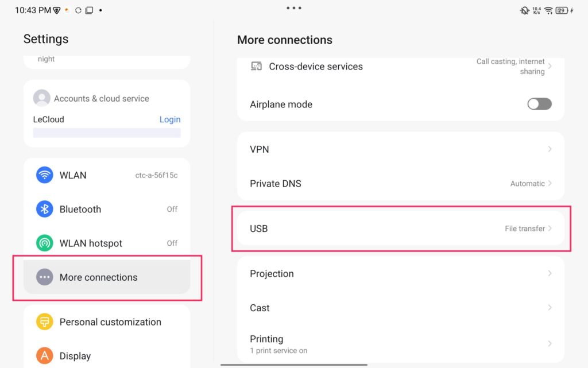Click the LeCloud Login link
The image size is (588, 368).
point(169,119)
